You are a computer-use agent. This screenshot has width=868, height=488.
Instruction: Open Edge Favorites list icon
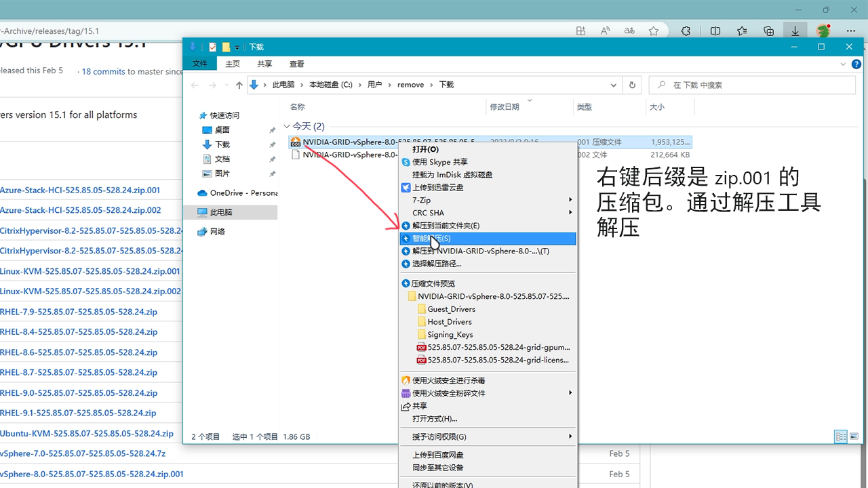pyautogui.click(x=742, y=31)
